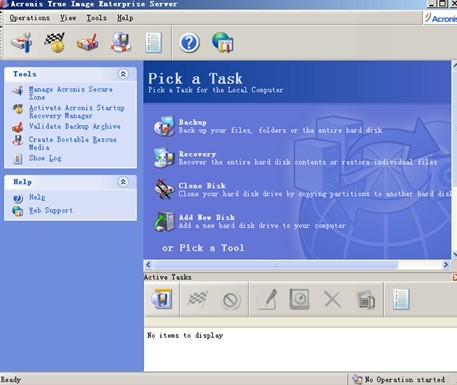457x385 pixels.
Task: Click No Operation started status icon
Action: tap(357, 379)
